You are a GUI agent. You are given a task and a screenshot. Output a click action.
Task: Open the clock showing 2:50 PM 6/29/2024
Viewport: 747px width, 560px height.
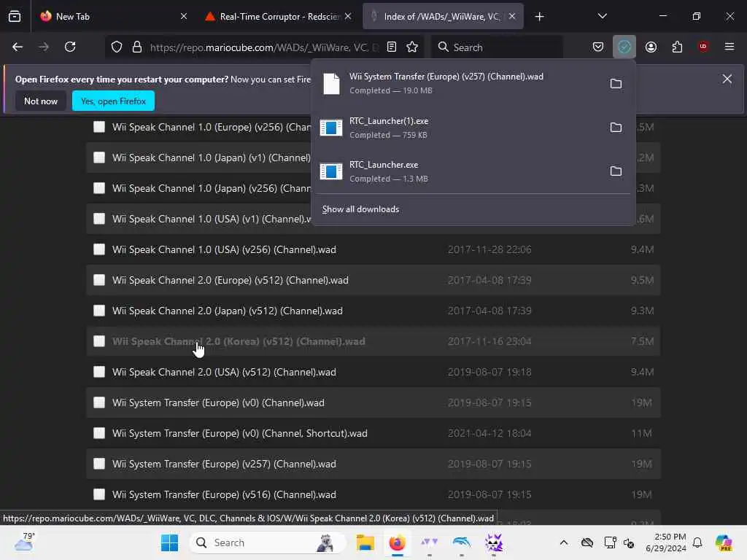665,542
